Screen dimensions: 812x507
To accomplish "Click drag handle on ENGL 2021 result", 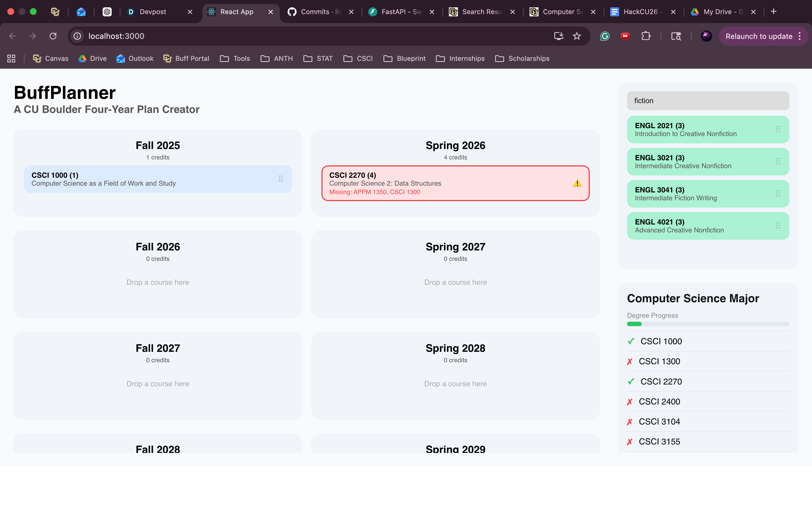I will tap(778, 129).
